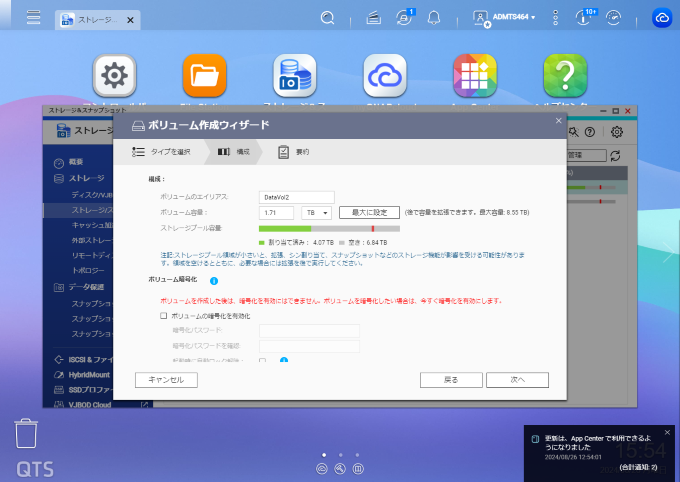The width and height of the screenshot is (680, 482).
Task: Close the ストレージ taskbar tab
Action: pyautogui.click(x=130, y=20)
